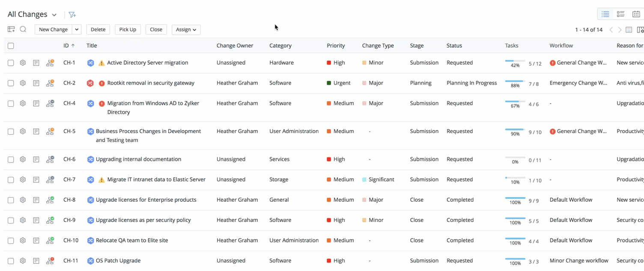Tick the select-all checkbox in header
Screen dimensions: 644x271
tap(11, 46)
